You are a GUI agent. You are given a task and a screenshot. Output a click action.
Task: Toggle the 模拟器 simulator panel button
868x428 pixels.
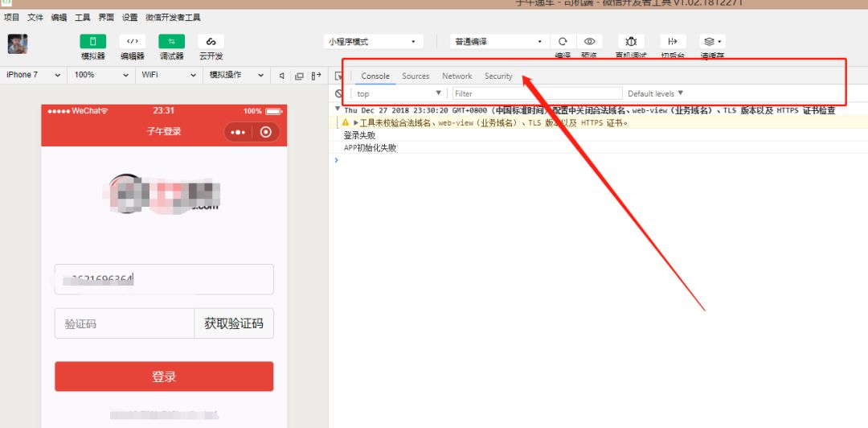point(93,42)
